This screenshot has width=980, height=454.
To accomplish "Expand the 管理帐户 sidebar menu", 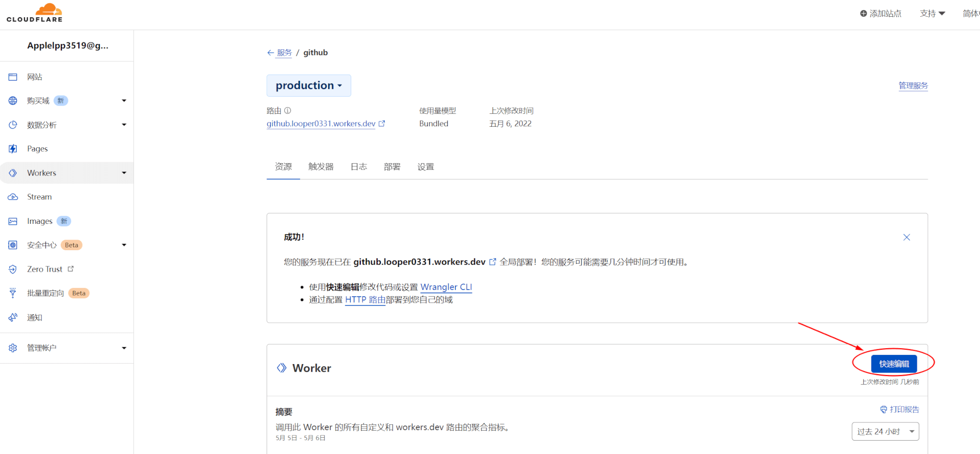I will coord(124,348).
